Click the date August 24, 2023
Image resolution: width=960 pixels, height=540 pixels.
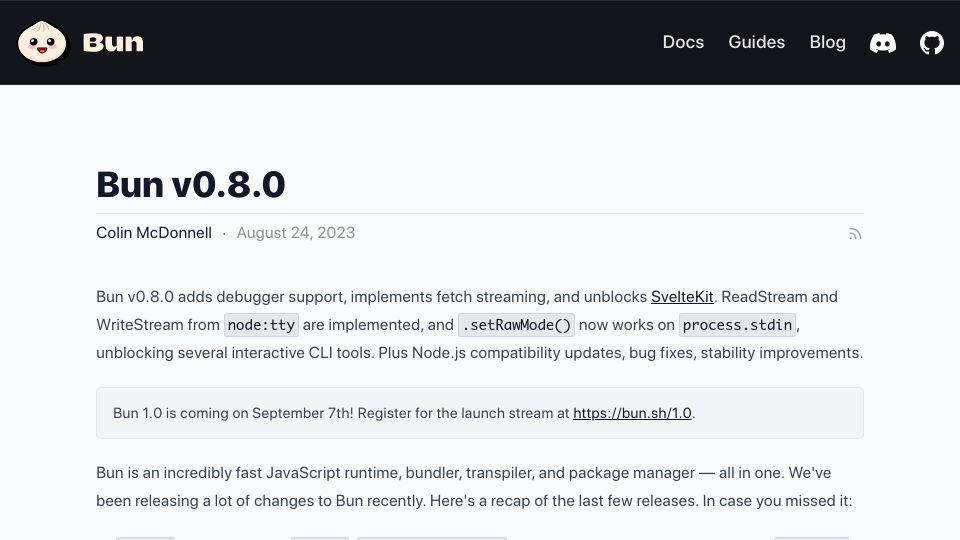click(296, 233)
